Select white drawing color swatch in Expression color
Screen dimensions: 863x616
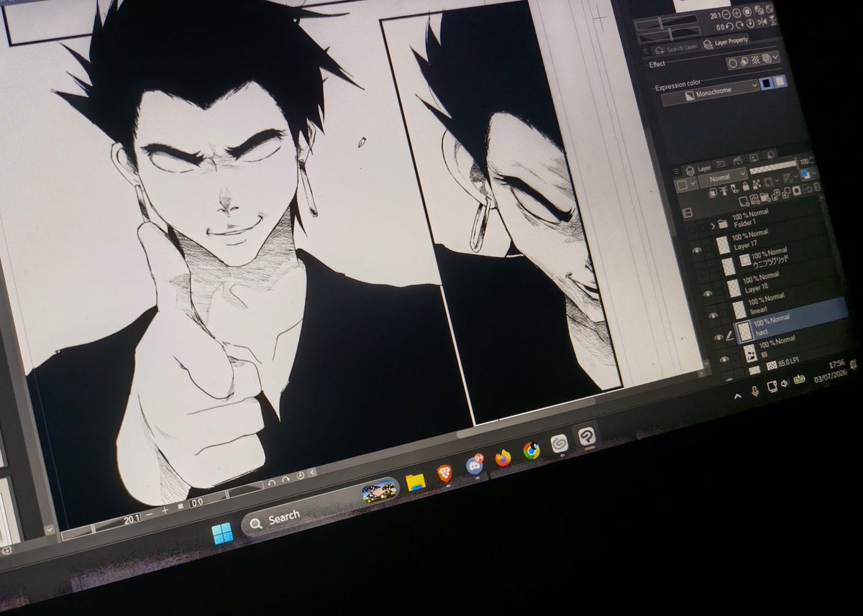click(x=780, y=80)
